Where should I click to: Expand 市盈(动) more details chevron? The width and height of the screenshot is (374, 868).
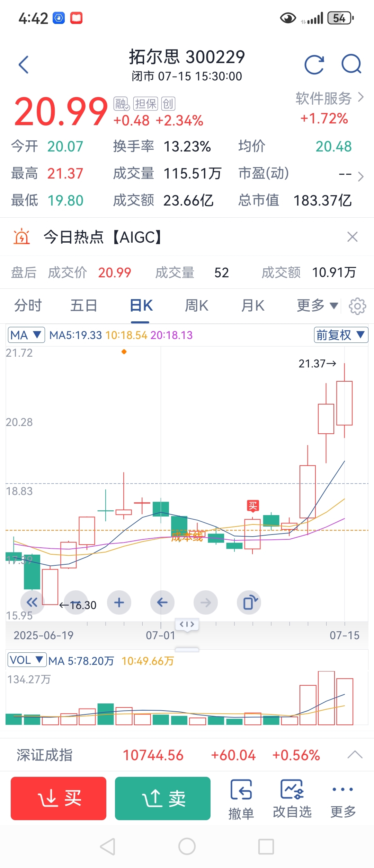point(360,176)
